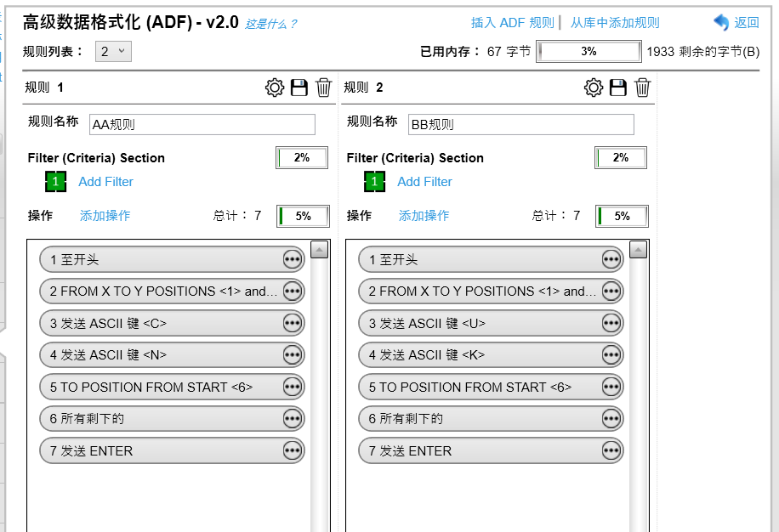Open settings gear for rule 2
Viewport: 779px width, 532px height.
[x=593, y=88]
